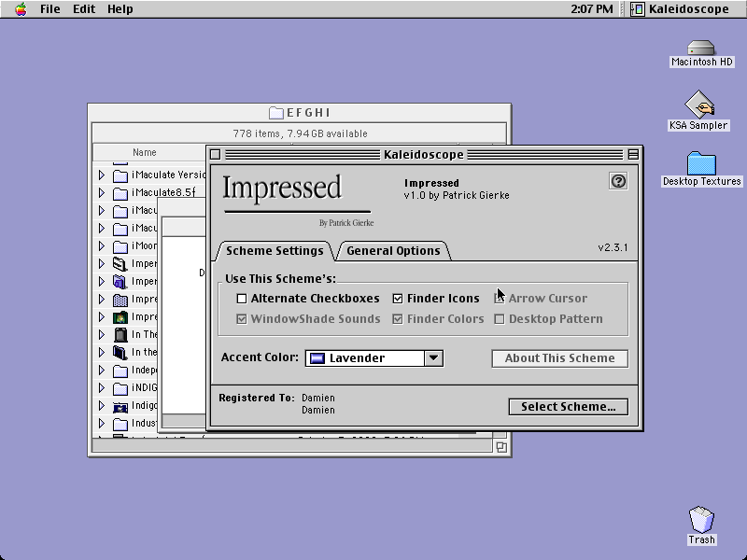Open the Edit menu
Viewport: 747px width, 560px height.
pyautogui.click(x=84, y=9)
